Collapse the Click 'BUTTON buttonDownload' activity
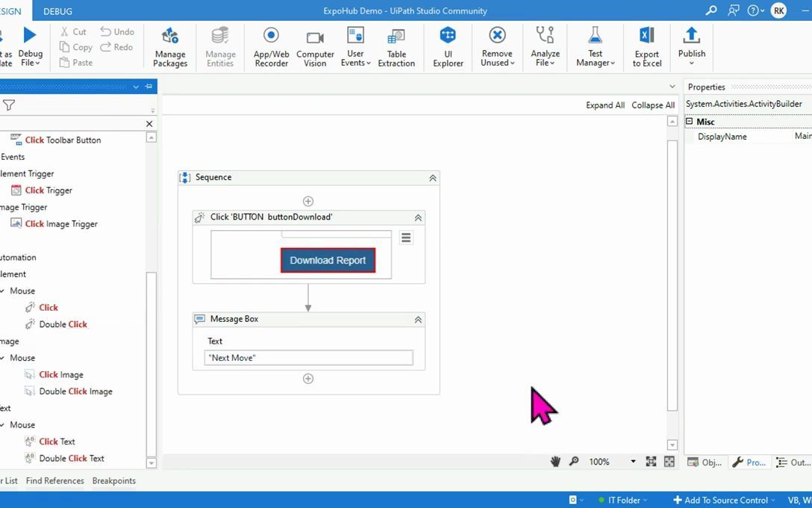The height and width of the screenshot is (508, 812). pyautogui.click(x=418, y=217)
